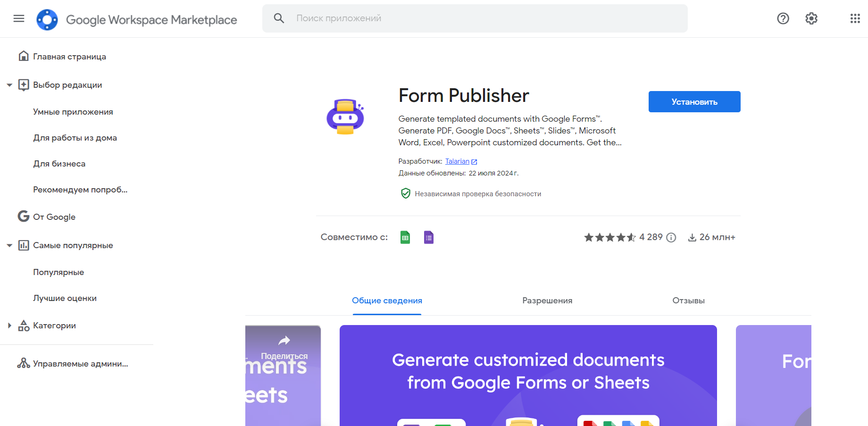Click the Установить install button

point(694,101)
